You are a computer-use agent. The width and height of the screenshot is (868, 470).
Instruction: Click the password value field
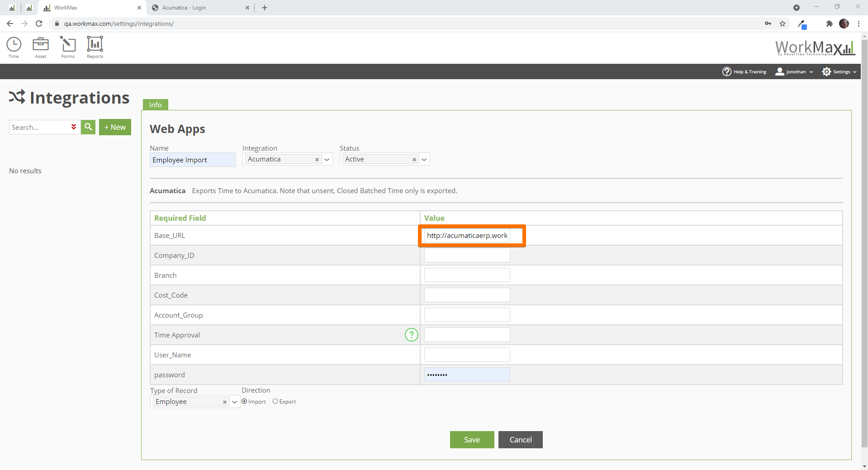467,375
